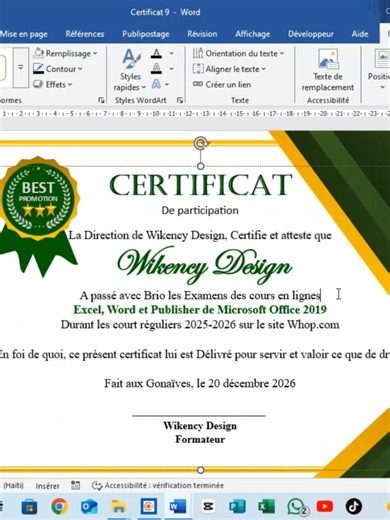Image resolution: width=390 pixels, height=520 pixels.
Task: Expand the Remplissage shape fill dropdown
Action: pyautogui.click(x=95, y=54)
